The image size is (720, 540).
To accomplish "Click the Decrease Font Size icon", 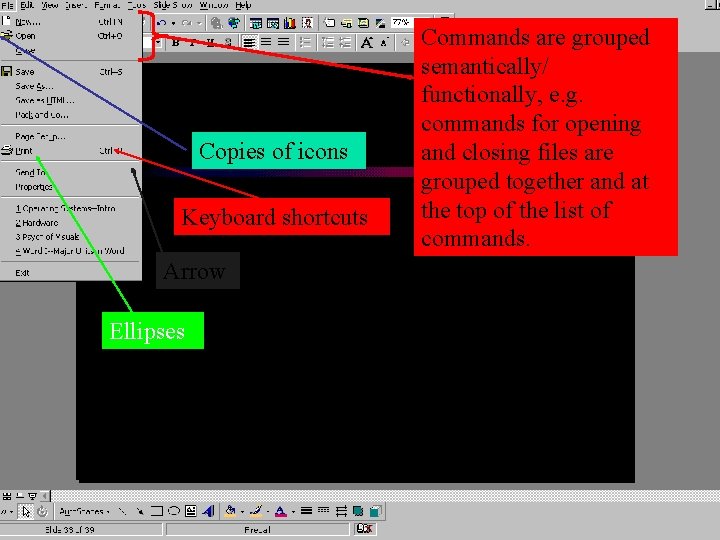I will 384,43.
